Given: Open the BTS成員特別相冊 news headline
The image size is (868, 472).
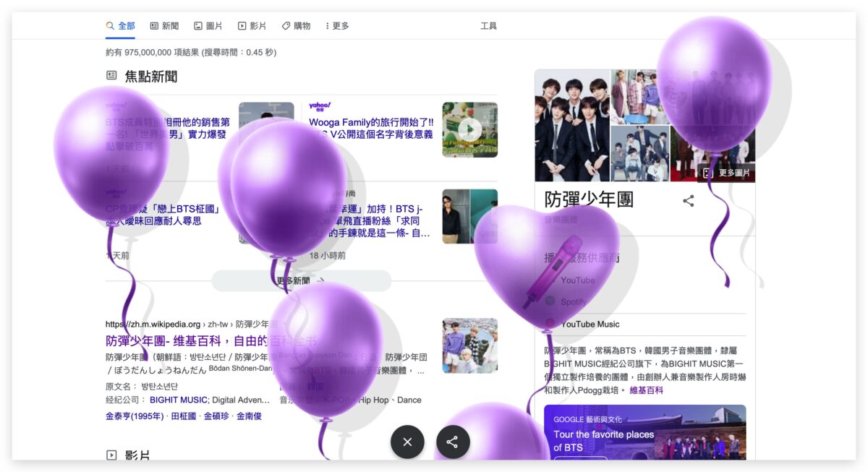Looking at the screenshot, I should click(168, 134).
